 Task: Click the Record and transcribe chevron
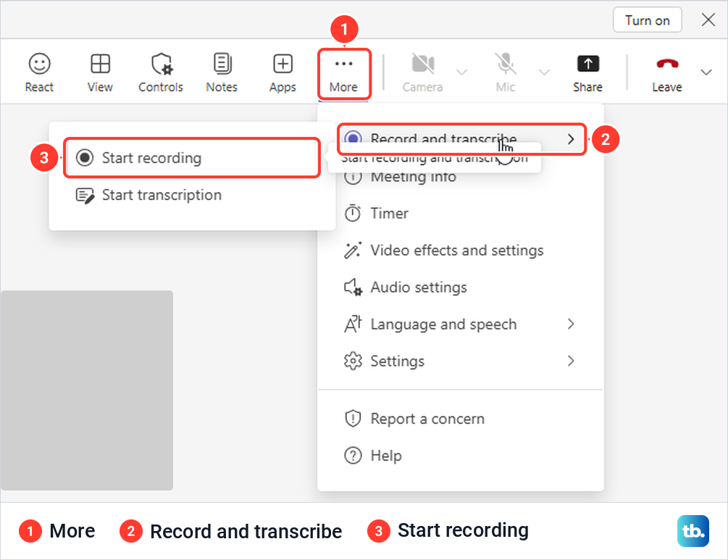click(571, 139)
